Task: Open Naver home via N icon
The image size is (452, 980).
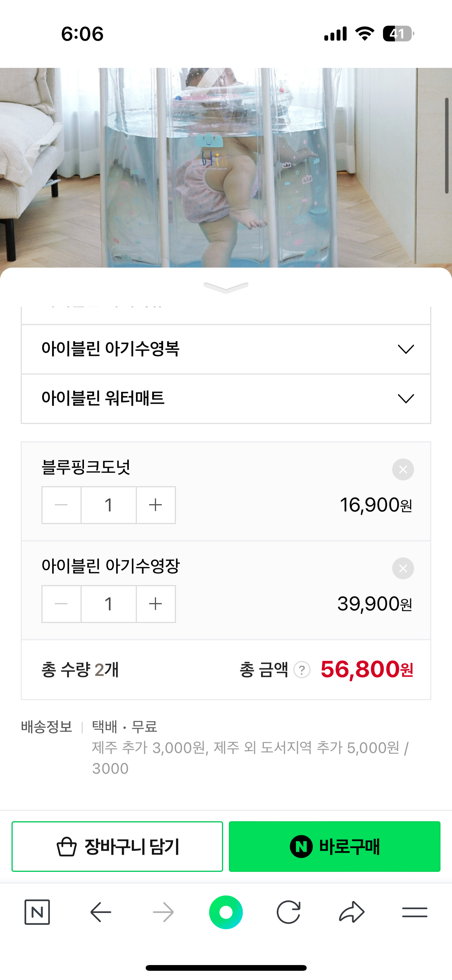Action: coord(37,912)
